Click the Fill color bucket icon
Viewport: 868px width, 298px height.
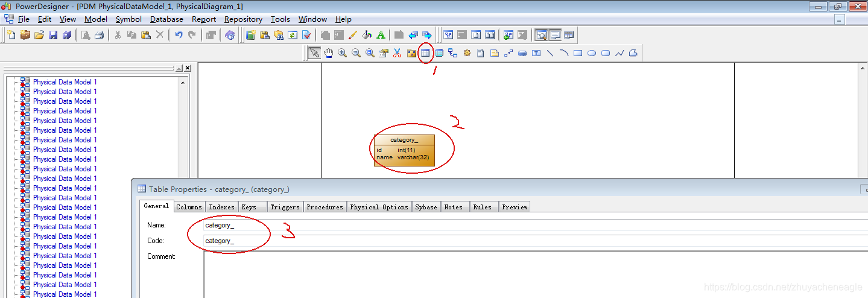pyautogui.click(x=367, y=35)
